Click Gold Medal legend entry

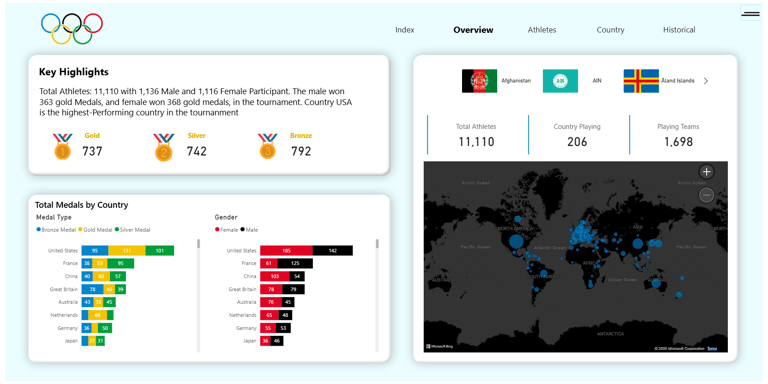tap(96, 230)
